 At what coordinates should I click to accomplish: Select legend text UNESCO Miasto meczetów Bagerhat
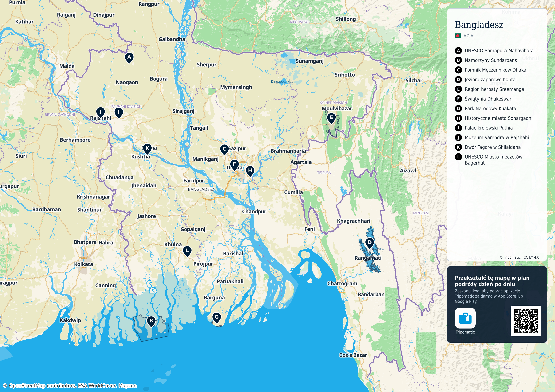493,160
